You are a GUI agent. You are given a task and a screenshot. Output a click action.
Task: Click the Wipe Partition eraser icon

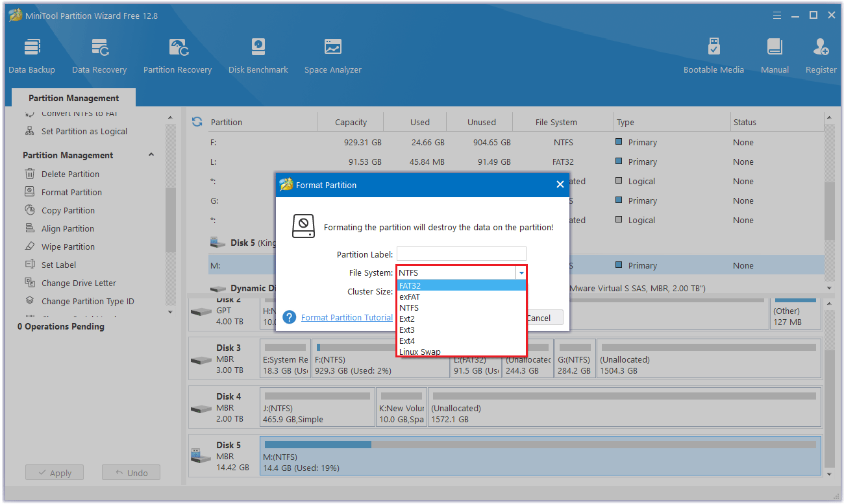(30, 246)
